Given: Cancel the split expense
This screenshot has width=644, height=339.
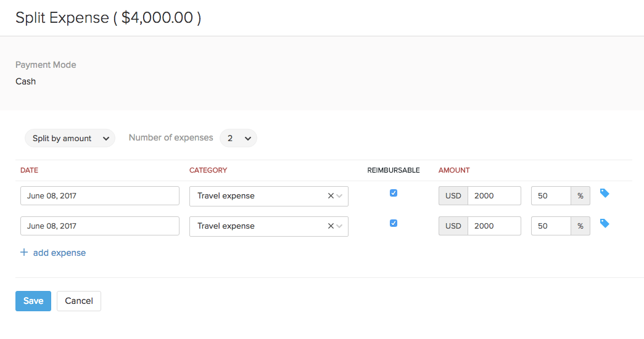Looking at the screenshot, I should 79,301.
